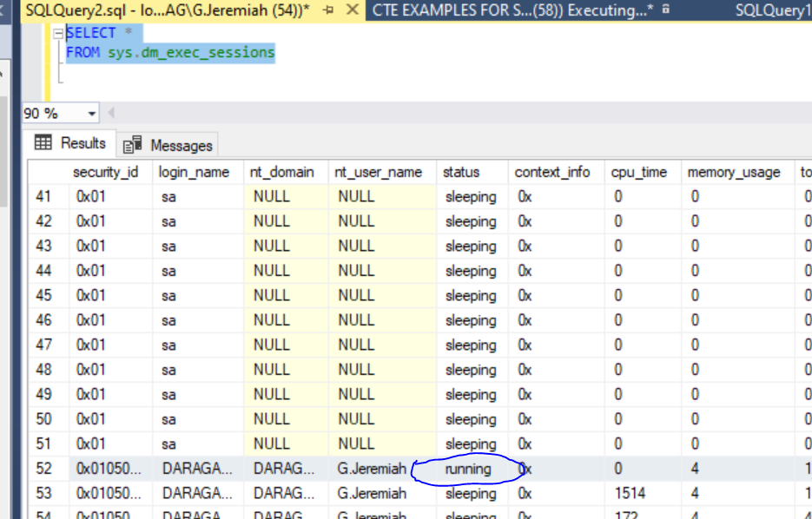Click the circled running status cell
This screenshot has width=812, height=519.
[x=467, y=469]
